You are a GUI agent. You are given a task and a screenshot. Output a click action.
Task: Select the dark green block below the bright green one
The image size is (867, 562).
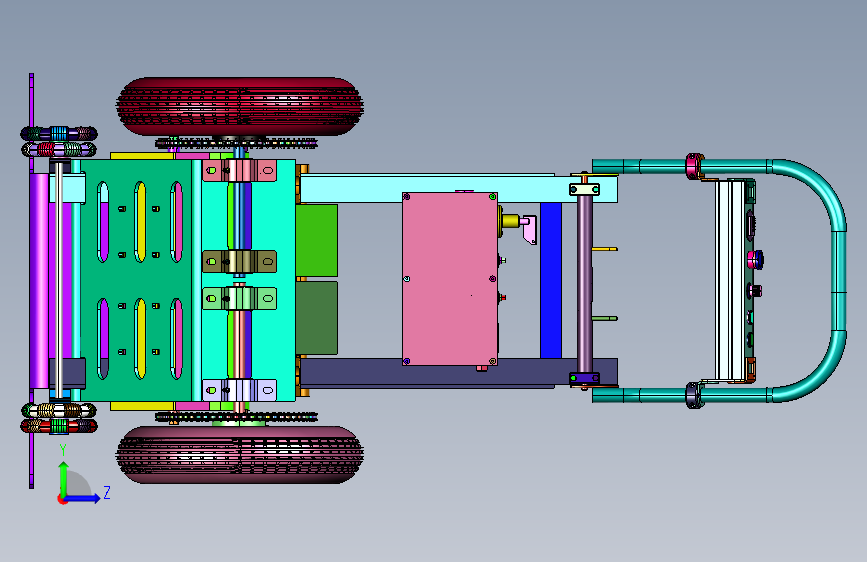(x=317, y=318)
